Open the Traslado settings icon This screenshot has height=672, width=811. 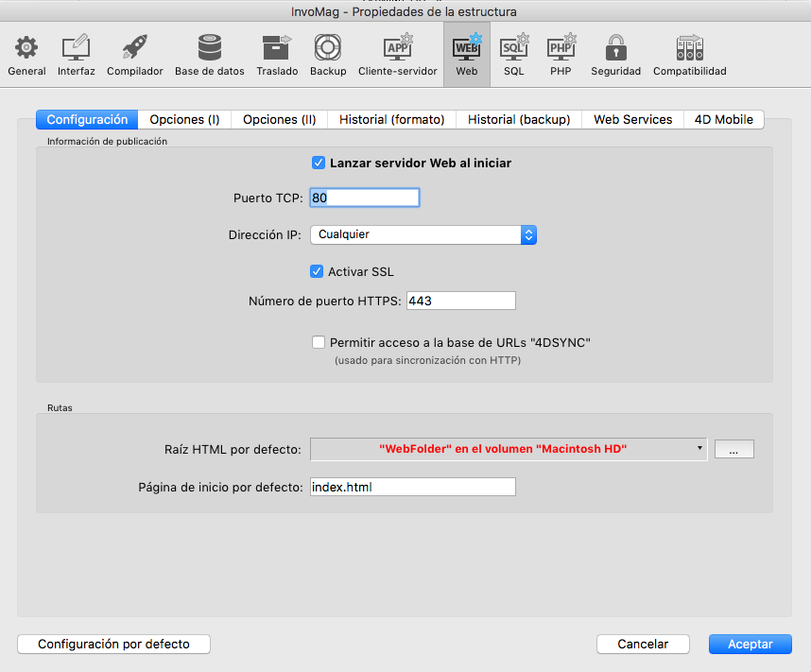pos(276,47)
